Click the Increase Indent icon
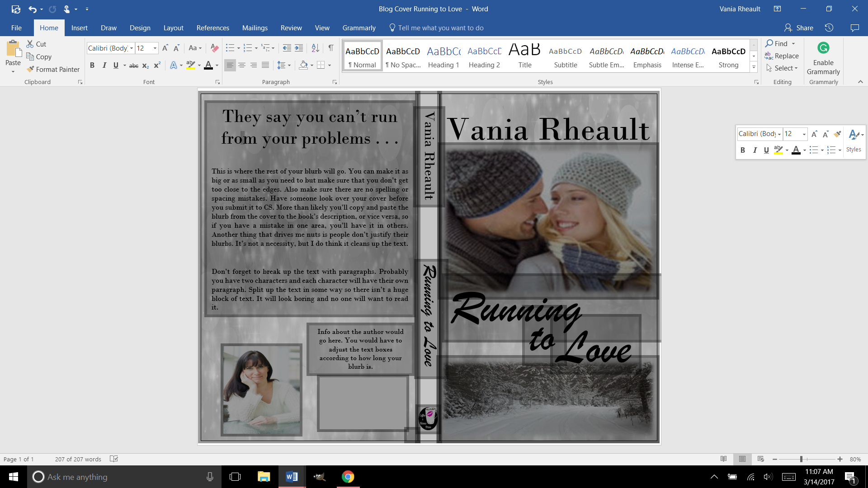This screenshot has height=488, width=868. tap(299, 48)
